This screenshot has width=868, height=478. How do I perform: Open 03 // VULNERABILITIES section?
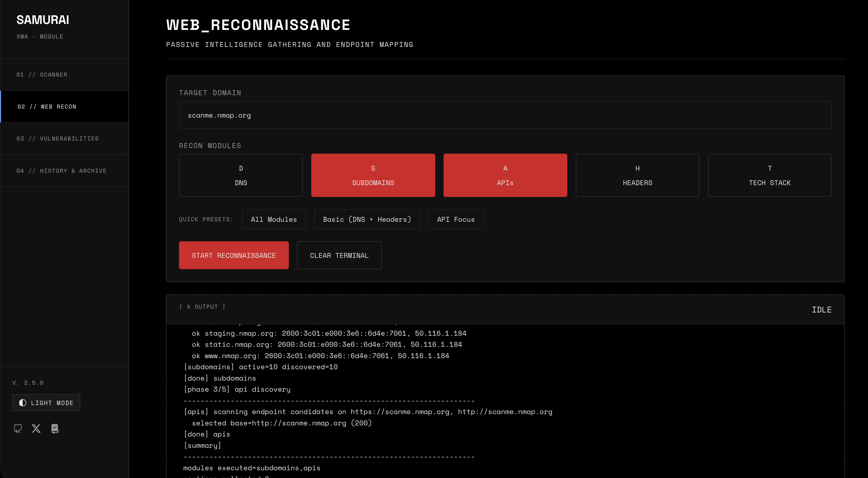[64, 138]
